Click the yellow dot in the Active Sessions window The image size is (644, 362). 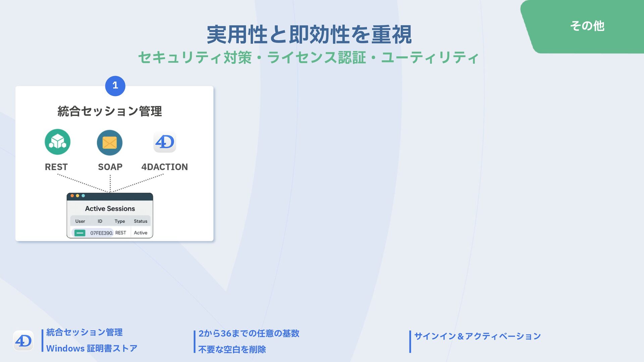coord(77,196)
